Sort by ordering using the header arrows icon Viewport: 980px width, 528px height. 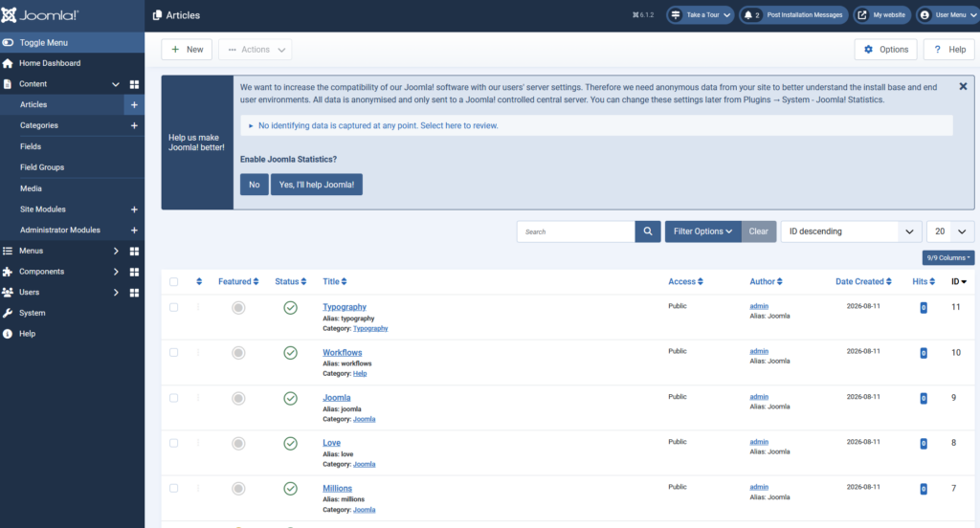coord(199,282)
